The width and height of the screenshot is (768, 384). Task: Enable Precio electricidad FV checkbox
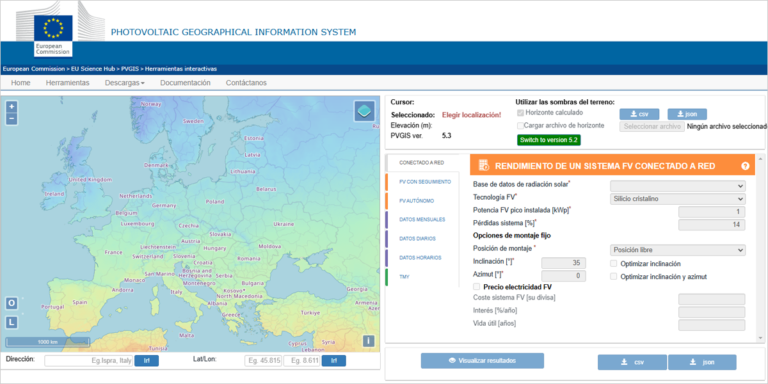[477, 287]
